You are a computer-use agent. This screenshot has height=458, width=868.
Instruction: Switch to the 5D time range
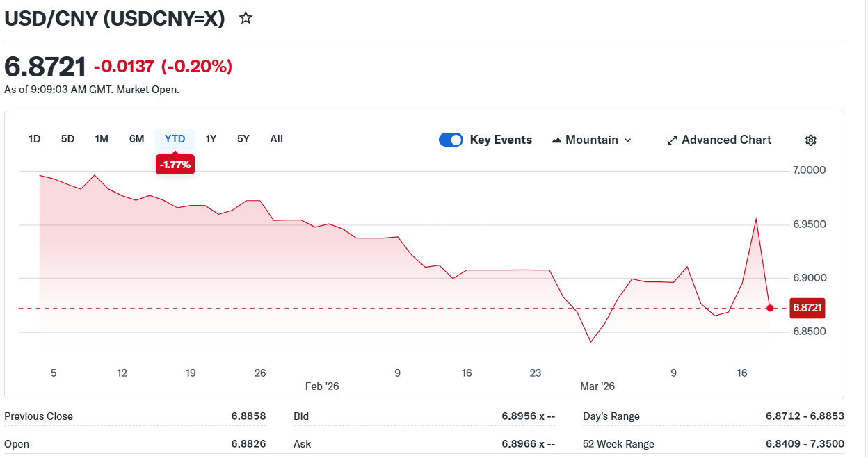tap(67, 139)
